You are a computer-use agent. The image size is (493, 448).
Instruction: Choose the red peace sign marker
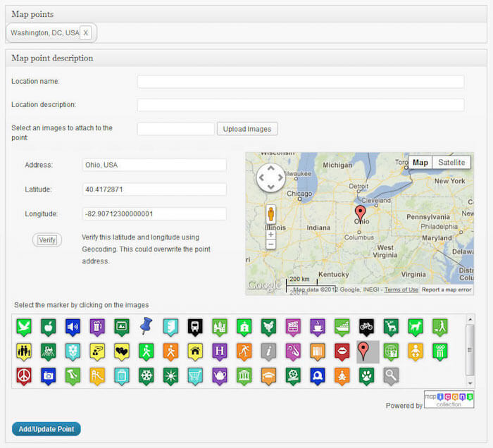24,376
